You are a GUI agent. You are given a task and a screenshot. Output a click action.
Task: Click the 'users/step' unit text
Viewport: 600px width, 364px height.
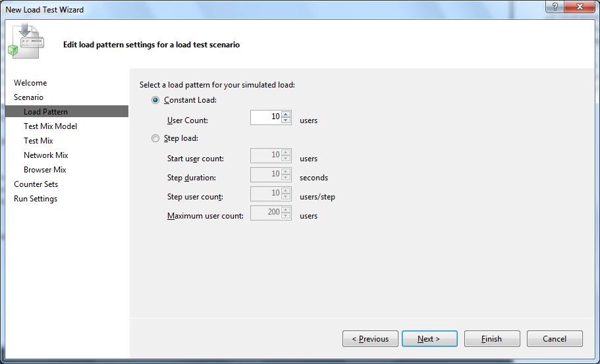[317, 197]
